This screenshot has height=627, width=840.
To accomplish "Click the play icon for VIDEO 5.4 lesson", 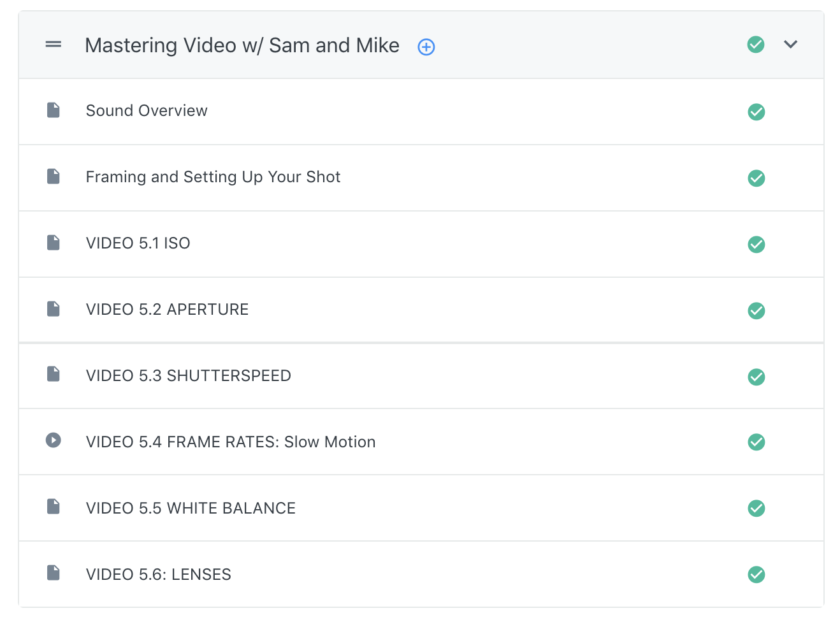I will tap(54, 440).
